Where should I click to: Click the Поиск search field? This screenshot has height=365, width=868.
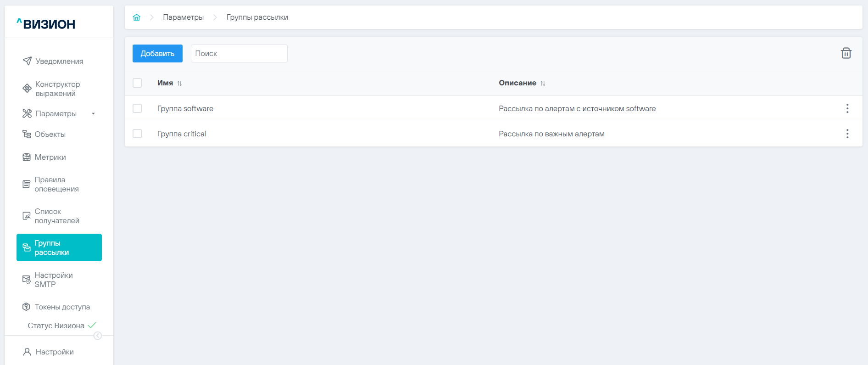point(239,53)
